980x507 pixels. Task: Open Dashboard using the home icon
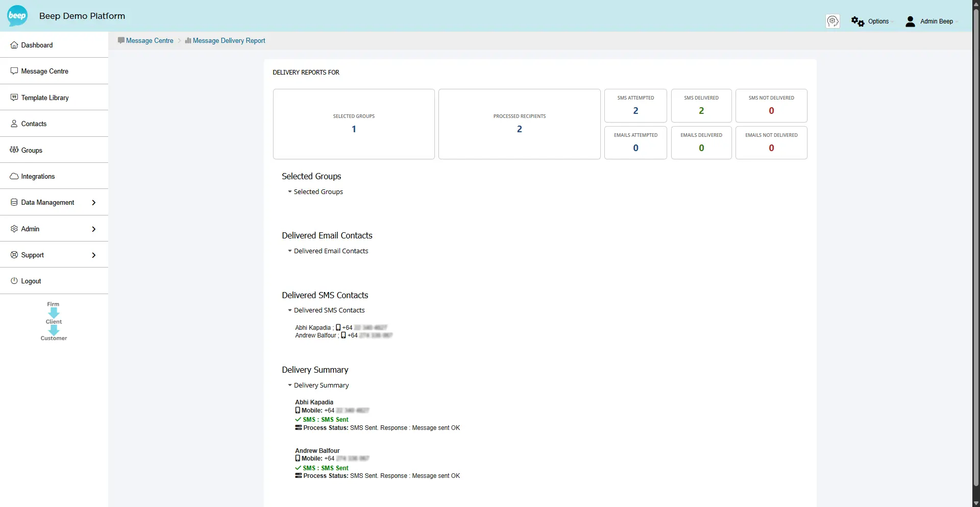pyautogui.click(x=14, y=45)
